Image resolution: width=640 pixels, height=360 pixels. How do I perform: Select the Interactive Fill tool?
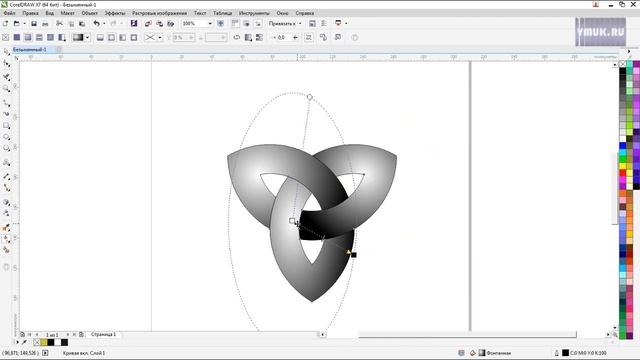tap(6, 239)
